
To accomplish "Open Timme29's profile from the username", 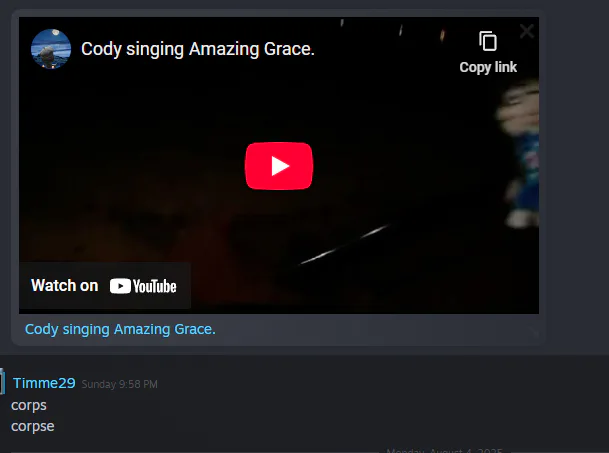I will coord(44,383).
